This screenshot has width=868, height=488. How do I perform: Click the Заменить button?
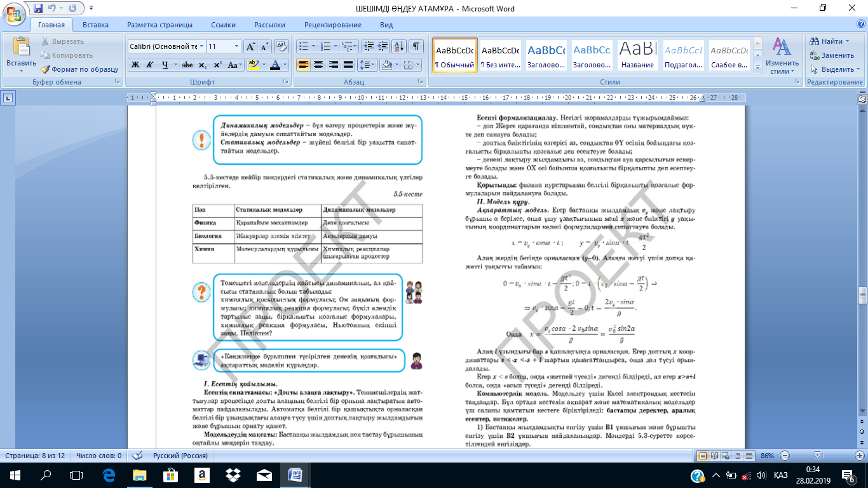click(x=832, y=55)
